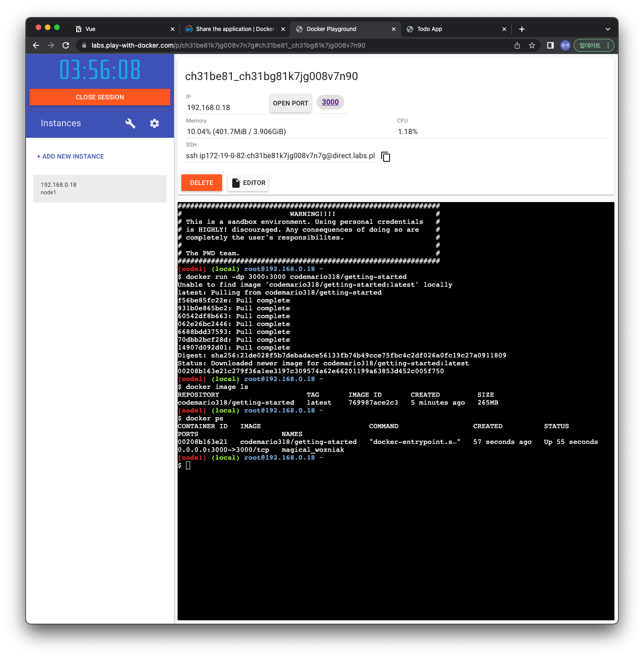Bookmark this page with star icon
Viewport: 644px width, 658px height.
point(532,45)
